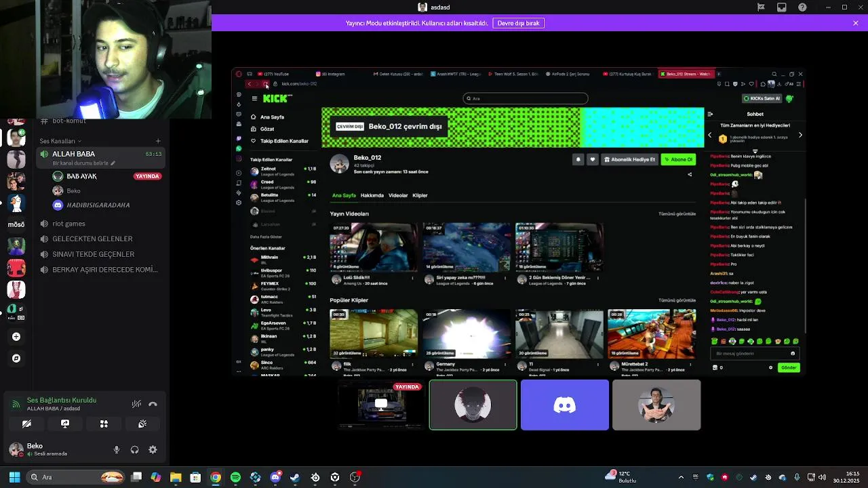
Task: Deafen with the headphones icon
Action: click(x=134, y=449)
